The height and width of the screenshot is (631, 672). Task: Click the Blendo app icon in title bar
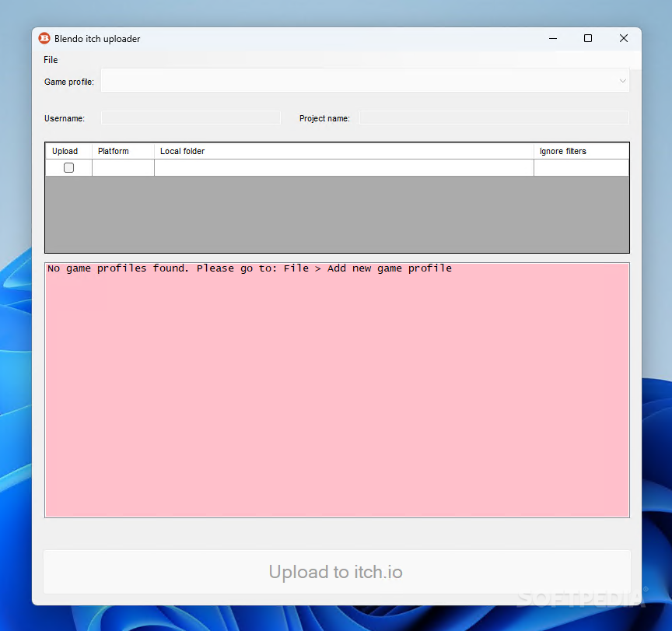(44, 39)
